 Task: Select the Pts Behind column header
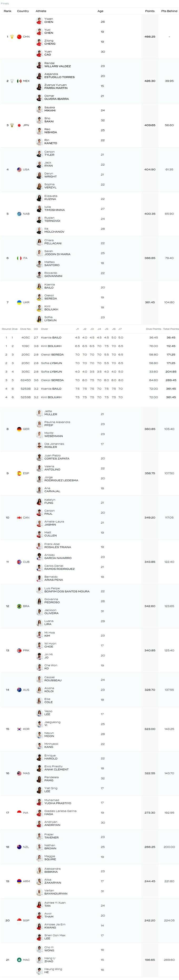click(169, 11)
